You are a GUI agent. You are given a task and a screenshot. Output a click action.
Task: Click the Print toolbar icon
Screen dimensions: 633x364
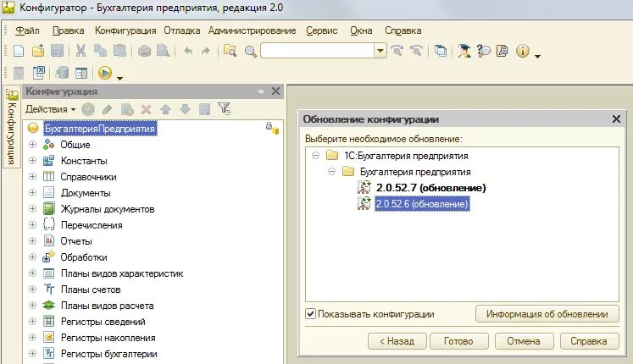144,51
